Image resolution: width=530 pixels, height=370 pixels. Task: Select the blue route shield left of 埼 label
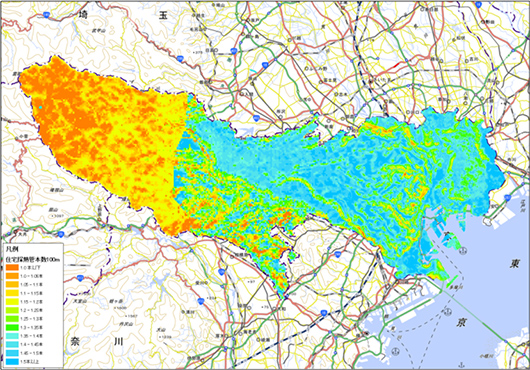(x=46, y=14)
